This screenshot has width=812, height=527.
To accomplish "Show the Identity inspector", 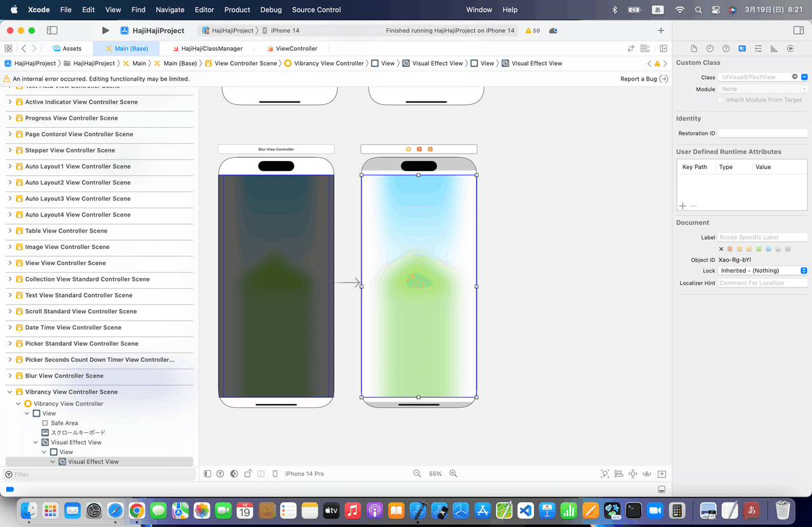I will pyautogui.click(x=742, y=49).
